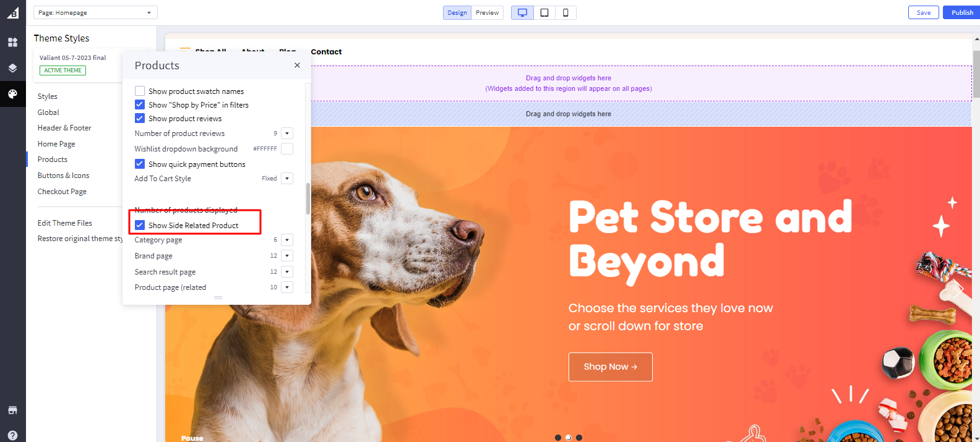
Task: Switch to desktop viewport view
Action: click(522, 12)
